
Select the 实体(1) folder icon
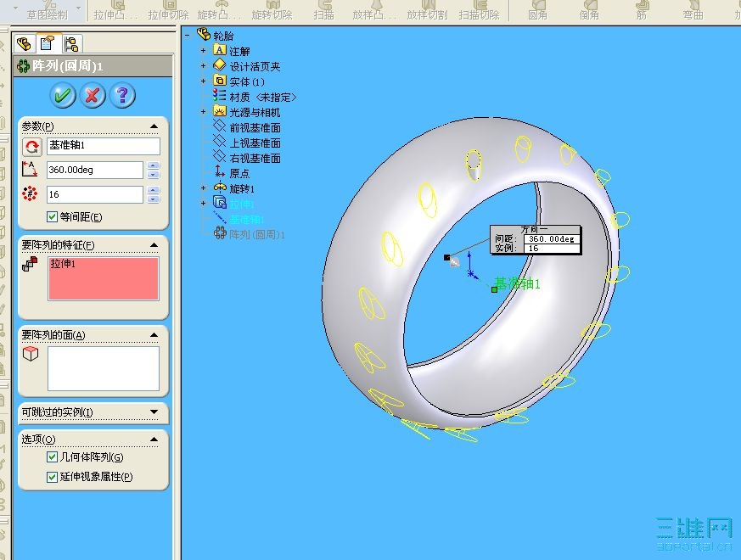pos(219,80)
